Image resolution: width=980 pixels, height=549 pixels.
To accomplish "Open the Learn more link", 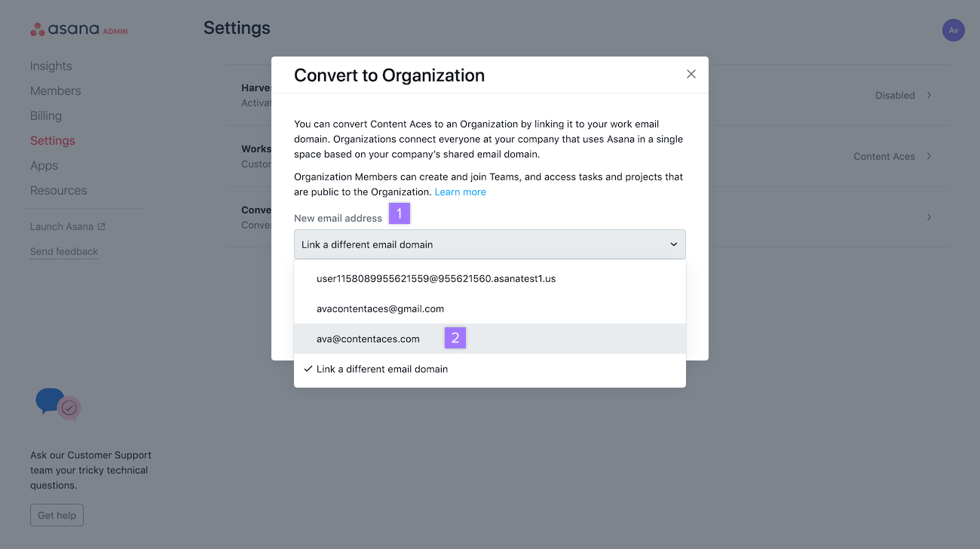I will click(x=460, y=192).
